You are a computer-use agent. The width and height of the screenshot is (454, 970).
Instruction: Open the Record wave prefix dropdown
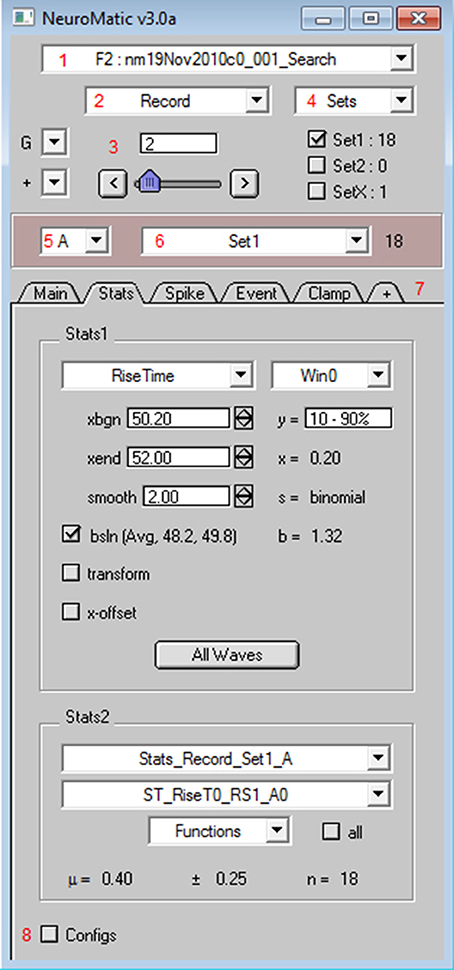[x=176, y=101]
